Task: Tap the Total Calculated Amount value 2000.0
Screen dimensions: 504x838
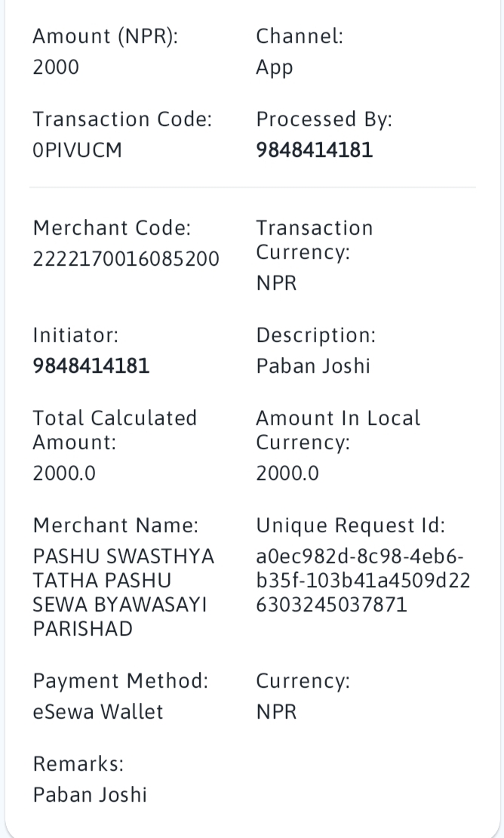Action: [64, 473]
